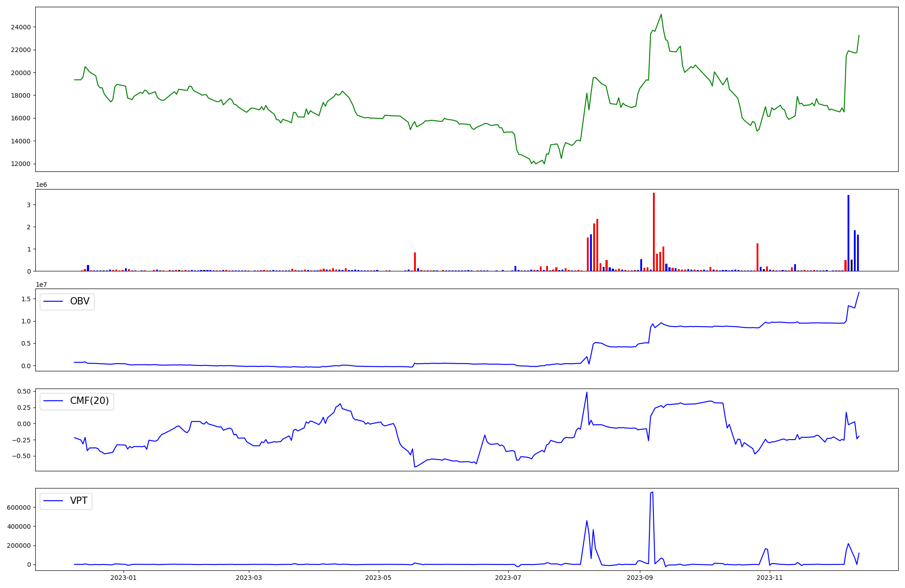Click the OBV legend label
905x588 pixels.
[x=80, y=301]
